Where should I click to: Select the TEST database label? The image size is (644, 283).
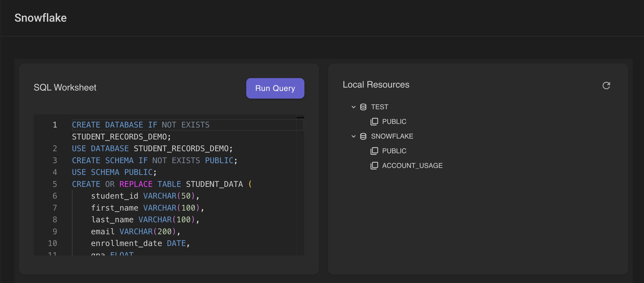(x=379, y=107)
